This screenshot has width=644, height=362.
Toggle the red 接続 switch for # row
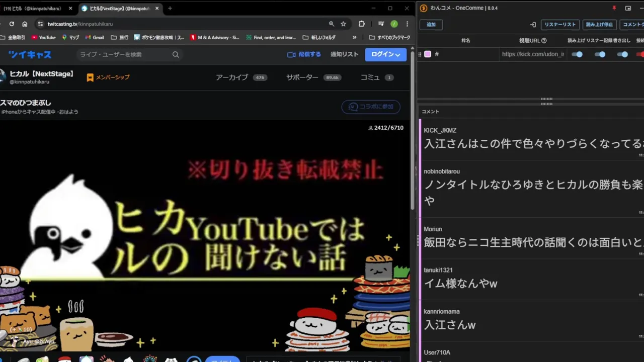pyautogui.click(x=640, y=54)
